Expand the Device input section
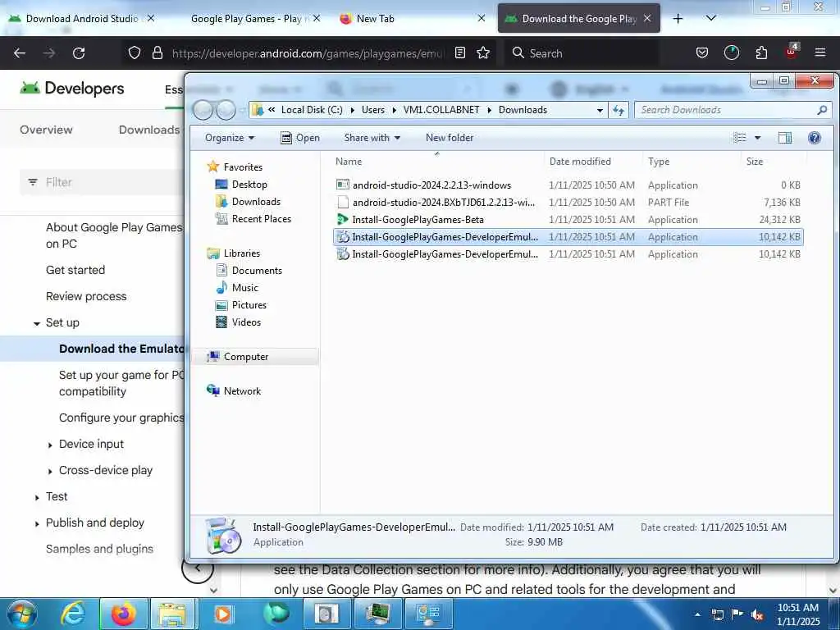840x630 pixels. (x=50, y=445)
